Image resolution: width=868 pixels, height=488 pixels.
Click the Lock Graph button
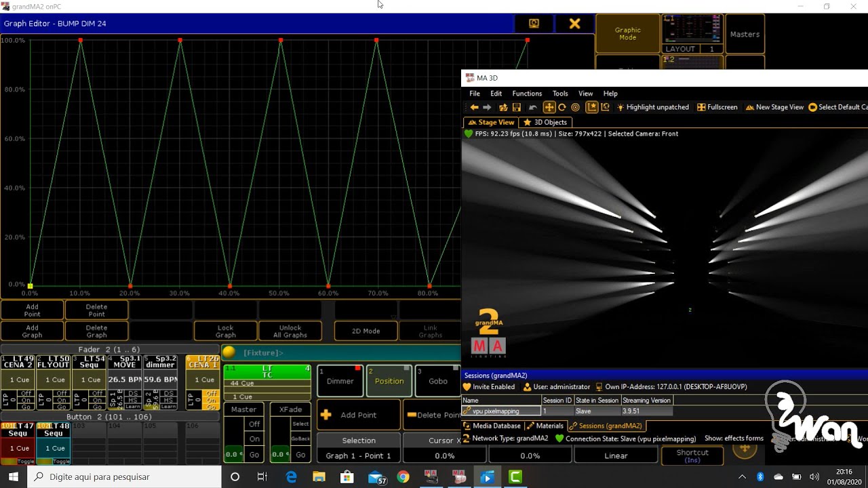226,331
